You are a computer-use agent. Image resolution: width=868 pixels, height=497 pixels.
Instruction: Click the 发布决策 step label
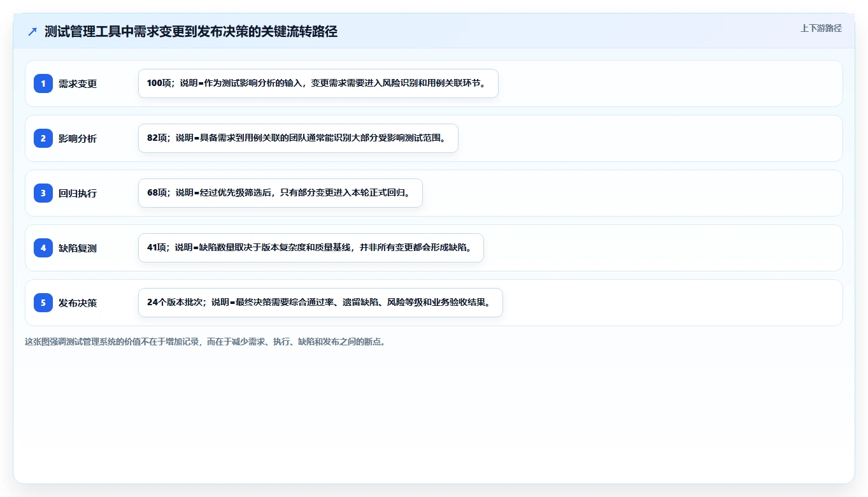(78, 303)
